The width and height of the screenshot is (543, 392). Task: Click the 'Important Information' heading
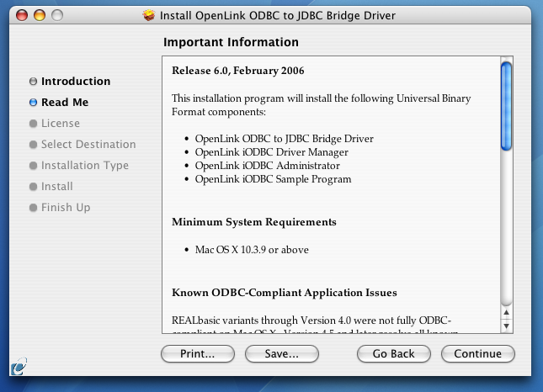coord(231,42)
